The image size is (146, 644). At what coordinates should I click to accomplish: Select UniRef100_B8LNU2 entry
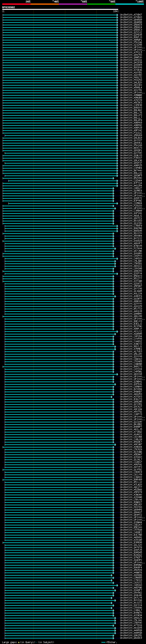coord(131,110)
